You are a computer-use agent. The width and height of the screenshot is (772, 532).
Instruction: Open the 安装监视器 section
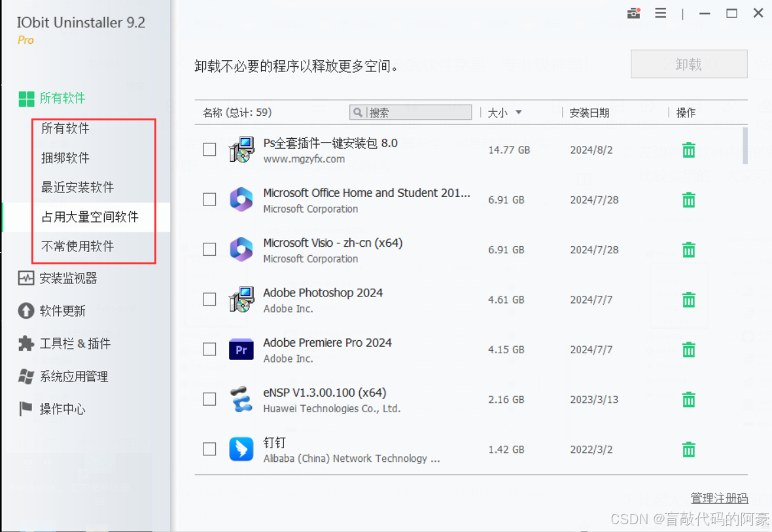[x=68, y=278]
